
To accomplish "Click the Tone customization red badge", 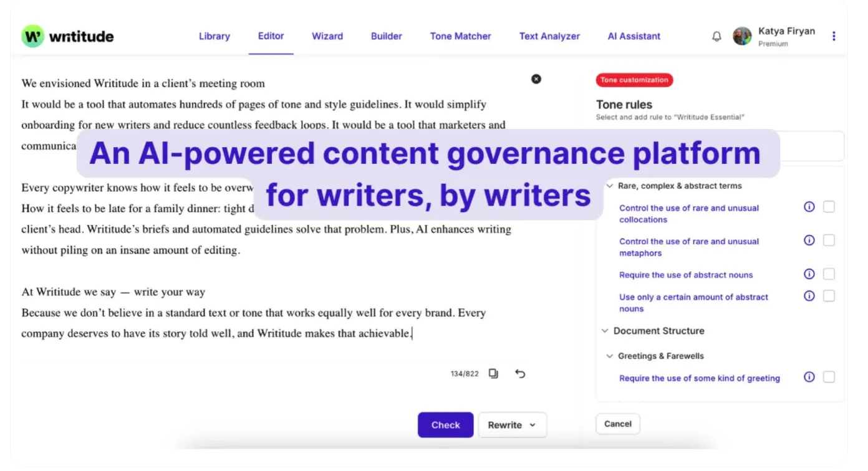I will [x=635, y=80].
